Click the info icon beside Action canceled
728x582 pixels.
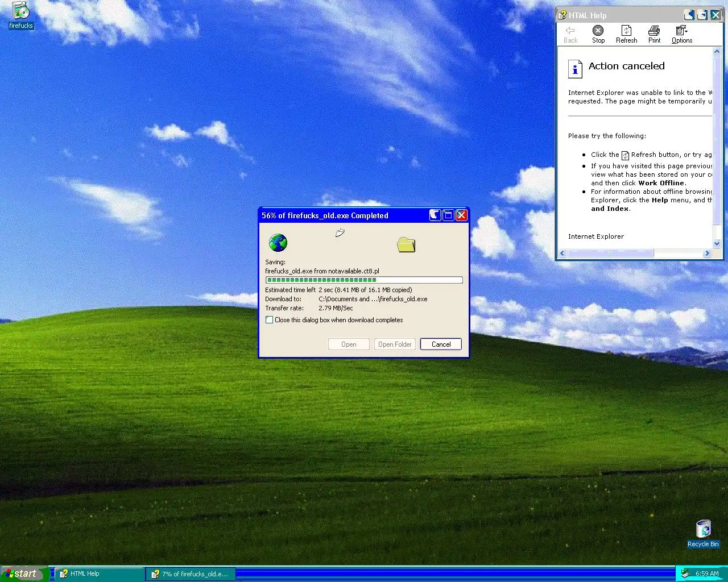tap(575, 69)
